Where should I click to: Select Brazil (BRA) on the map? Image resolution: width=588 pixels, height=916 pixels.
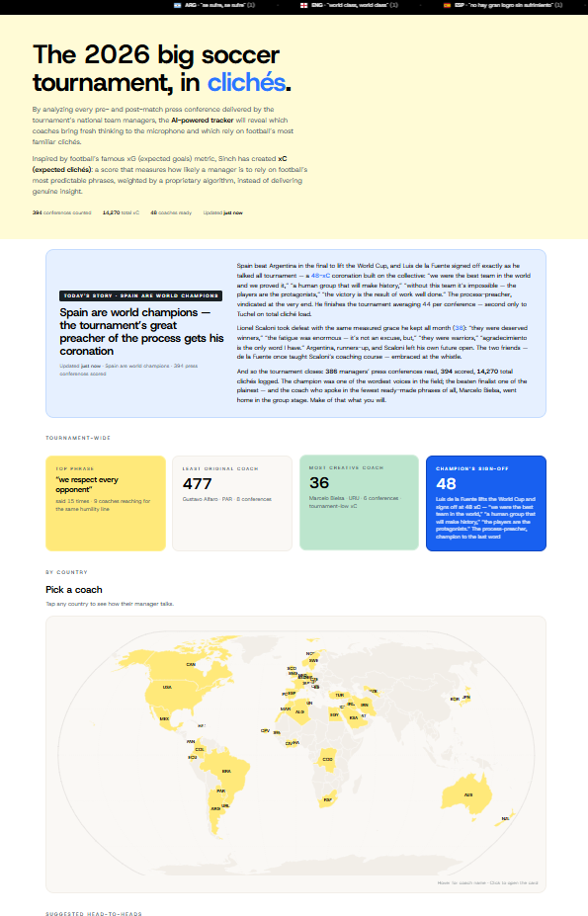(x=225, y=771)
